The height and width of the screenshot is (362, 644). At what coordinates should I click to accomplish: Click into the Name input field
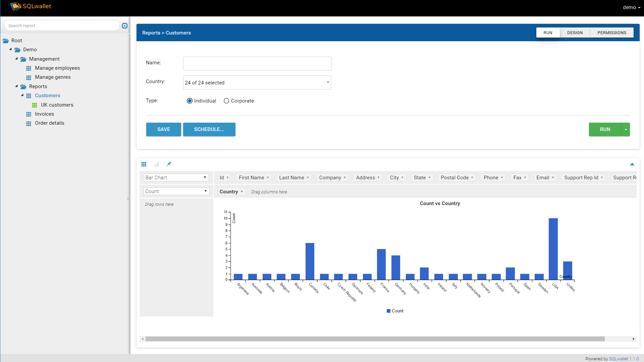tap(257, 64)
